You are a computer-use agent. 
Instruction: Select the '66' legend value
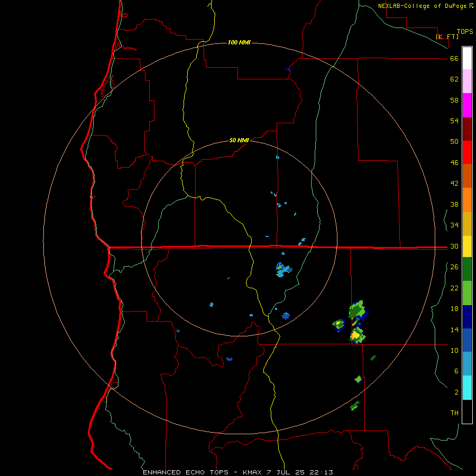click(x=454, y=59)
